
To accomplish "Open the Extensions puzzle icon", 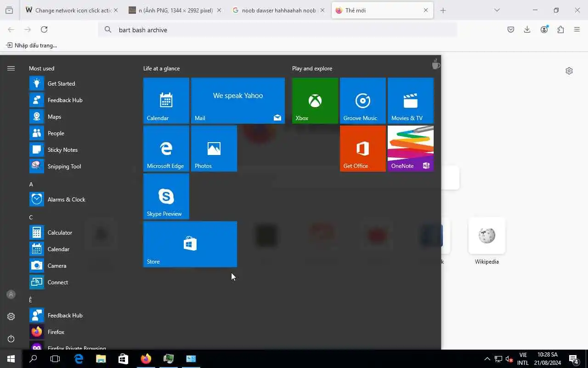I will [560, 29].
